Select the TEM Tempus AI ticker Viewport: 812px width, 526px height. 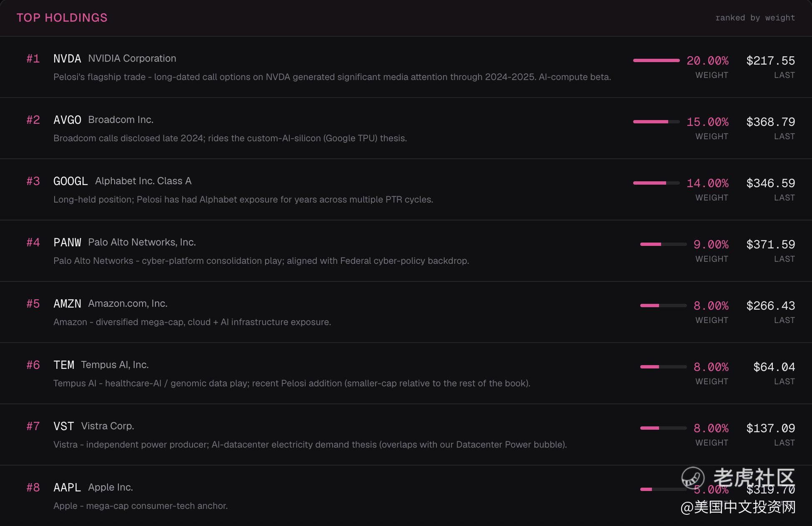click(x=64, y=365)
